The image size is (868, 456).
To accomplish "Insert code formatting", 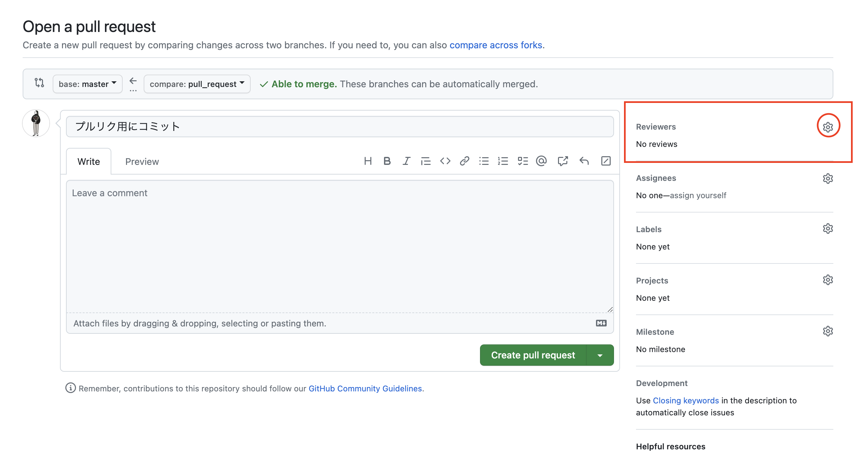I will (x=445, y=161).
